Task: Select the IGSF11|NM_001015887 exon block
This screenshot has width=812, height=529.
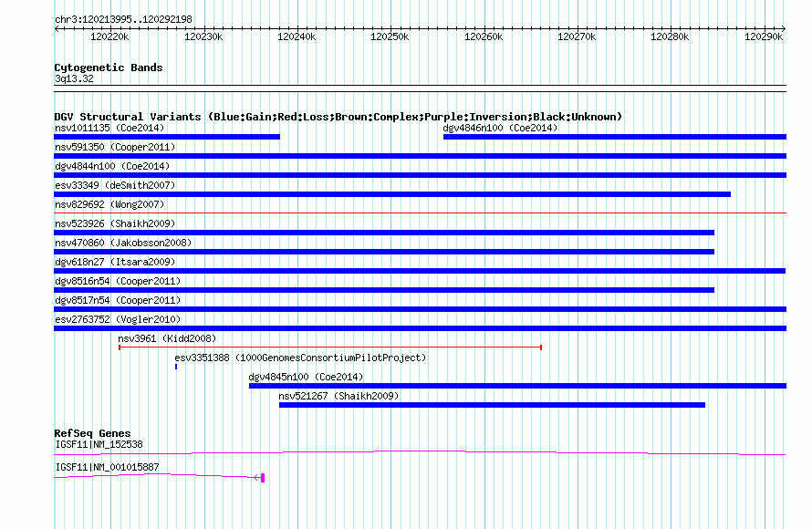Action: pos(263,477)
